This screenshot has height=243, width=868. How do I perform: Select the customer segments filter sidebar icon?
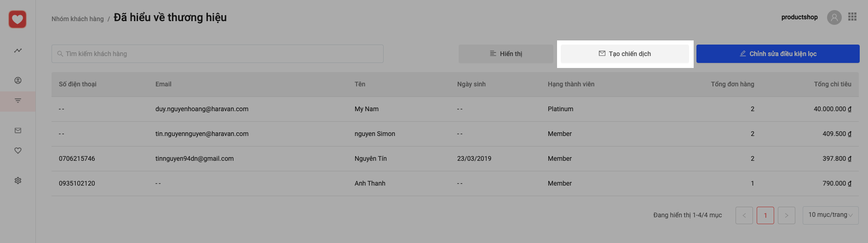tap(18, 101)
